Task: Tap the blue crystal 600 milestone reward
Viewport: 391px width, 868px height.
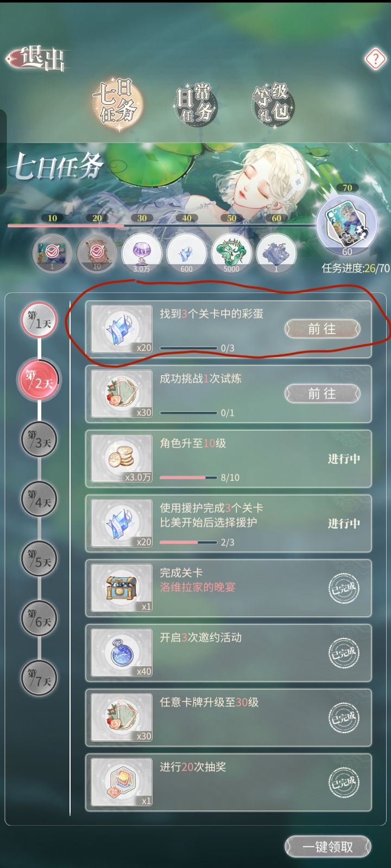Action: (186, 253)
